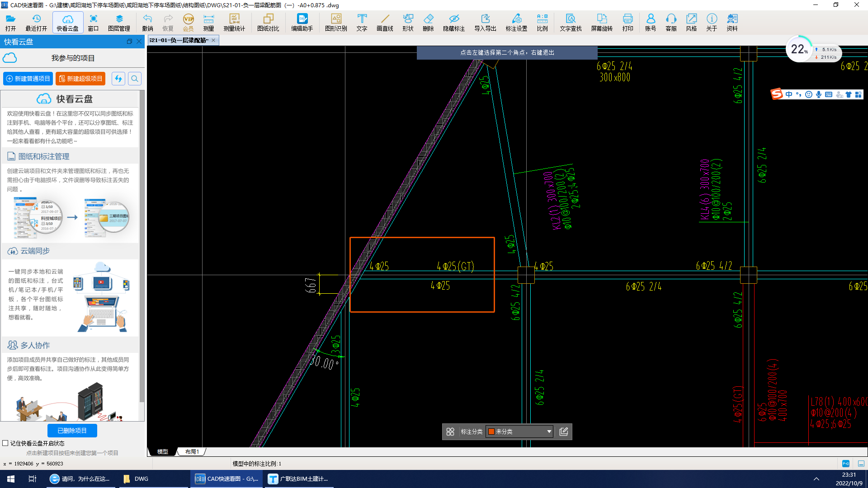
Task: Click the 撤销 undo icon
Action: pos(147,22)
